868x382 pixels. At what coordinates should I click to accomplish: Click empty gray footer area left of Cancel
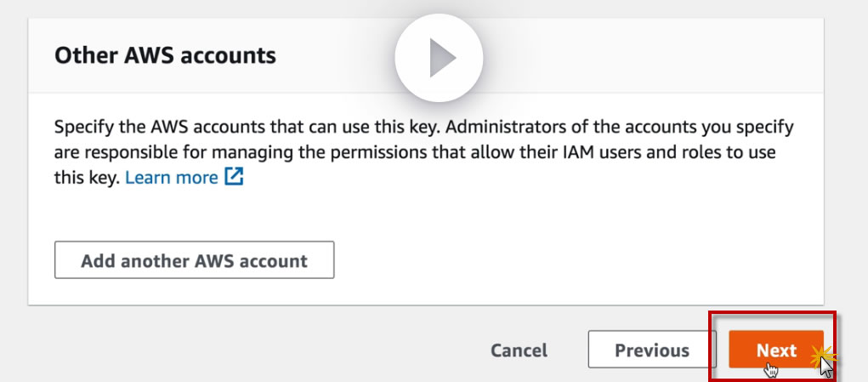click(255, 351)
